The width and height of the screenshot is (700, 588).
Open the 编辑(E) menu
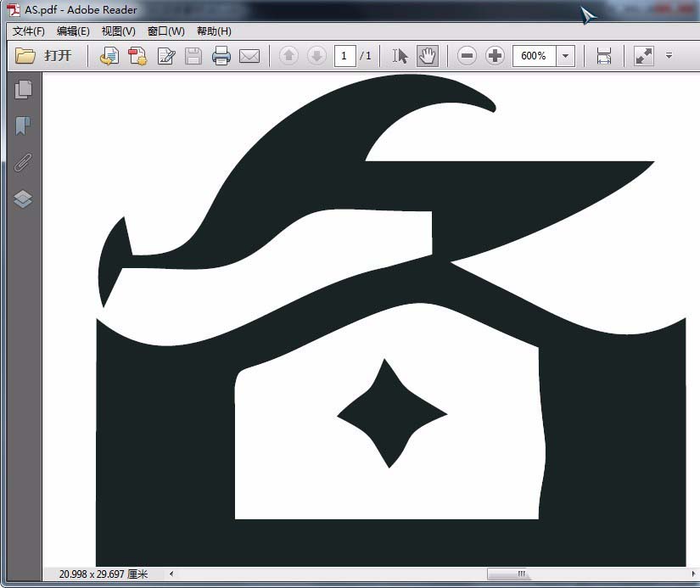73,31
